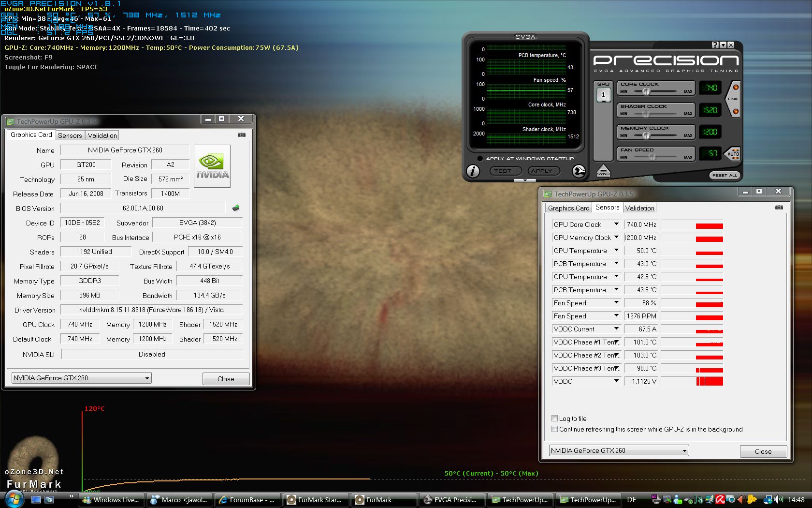This screenshot has width=812, height=508.
Task: Expand quick launch overflow chevron
Action: coord(72,496)
